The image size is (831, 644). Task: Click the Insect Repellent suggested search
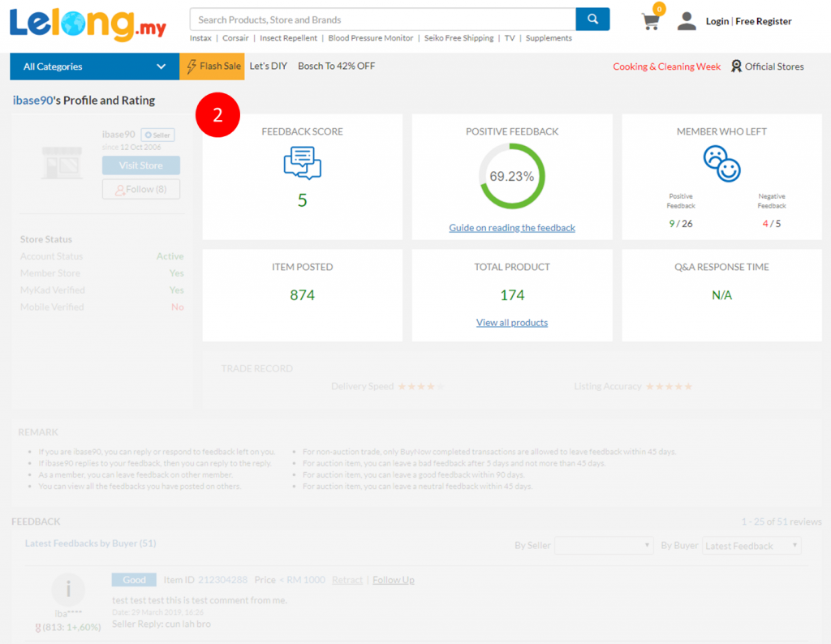[x=288, y=38]
